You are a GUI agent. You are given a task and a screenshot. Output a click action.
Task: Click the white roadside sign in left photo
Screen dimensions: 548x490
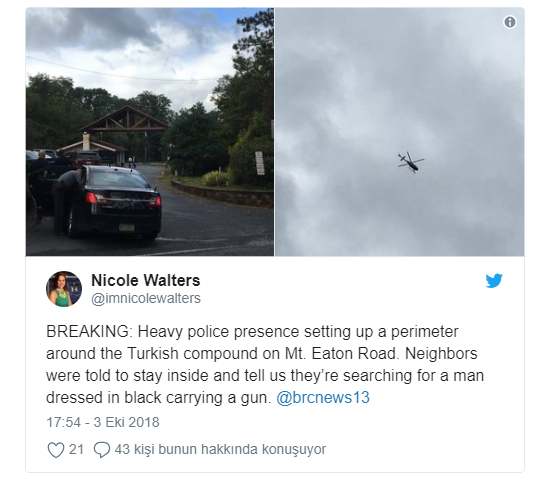pos(260,163)
